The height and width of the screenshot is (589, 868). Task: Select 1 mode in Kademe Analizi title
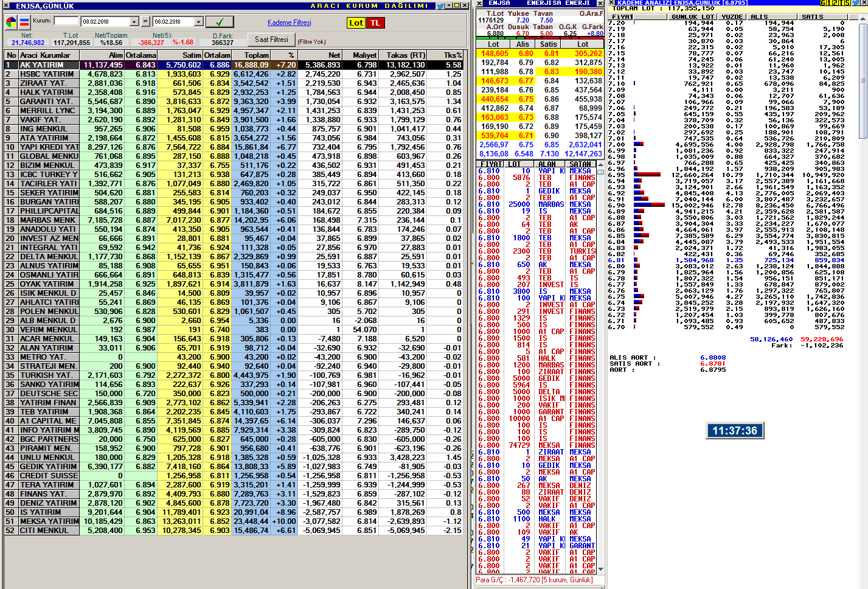coord(829,3)
